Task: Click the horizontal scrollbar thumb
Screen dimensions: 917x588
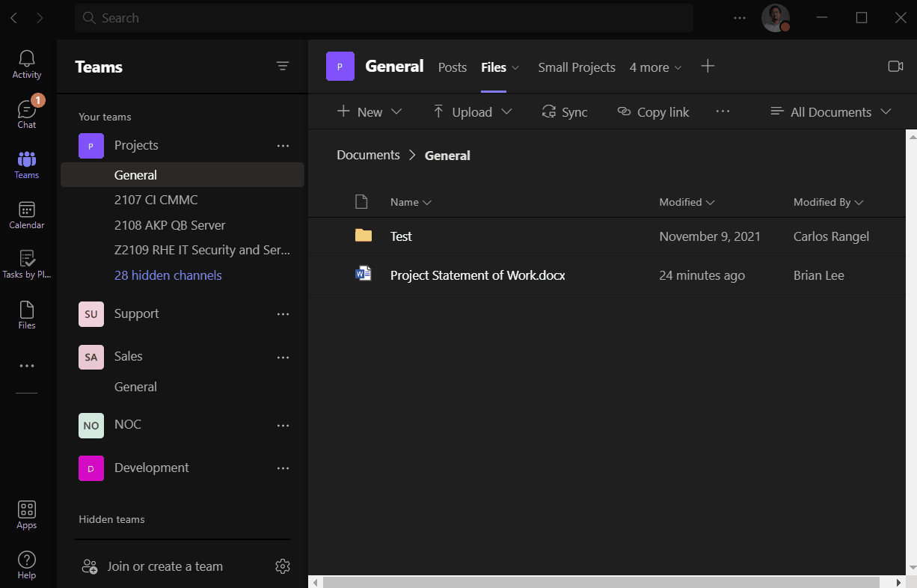Action: pyautogui.click(x=602, y=582)
